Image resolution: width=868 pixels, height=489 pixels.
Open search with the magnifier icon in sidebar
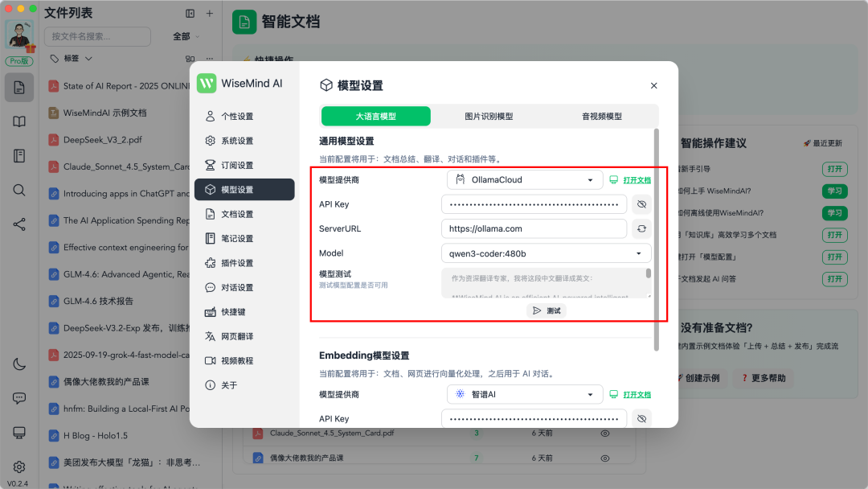(18, 191)
